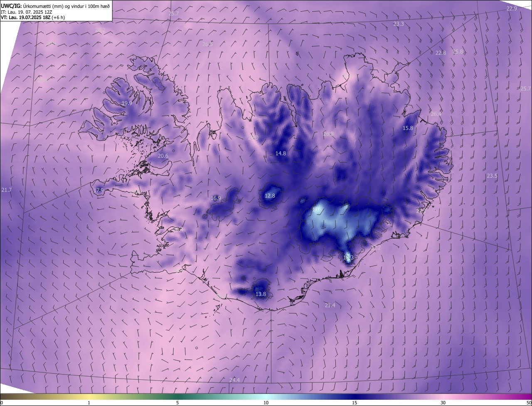Viewport: 532px width, 406px height.
Task: Click the colour scale label 5
Action: point(177,403)
